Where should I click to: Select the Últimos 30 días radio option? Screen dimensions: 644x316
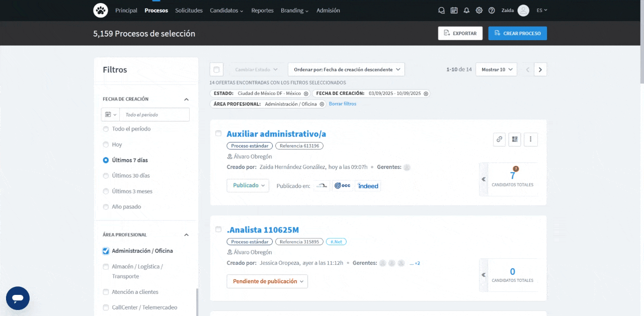106,175
